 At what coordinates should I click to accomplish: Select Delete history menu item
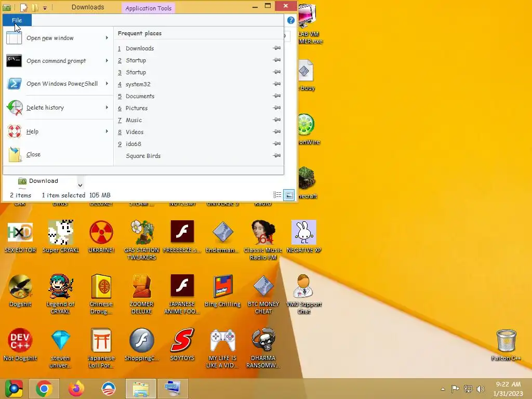(58, 108)
